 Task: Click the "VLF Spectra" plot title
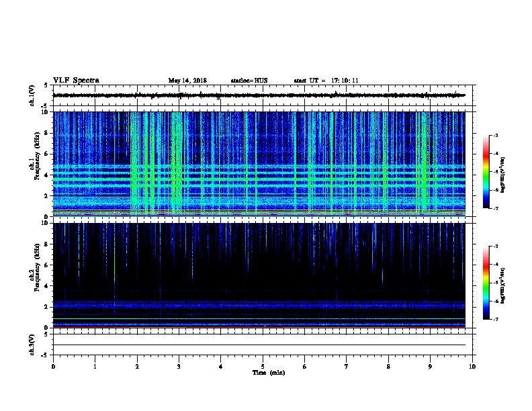pos(76,81)
